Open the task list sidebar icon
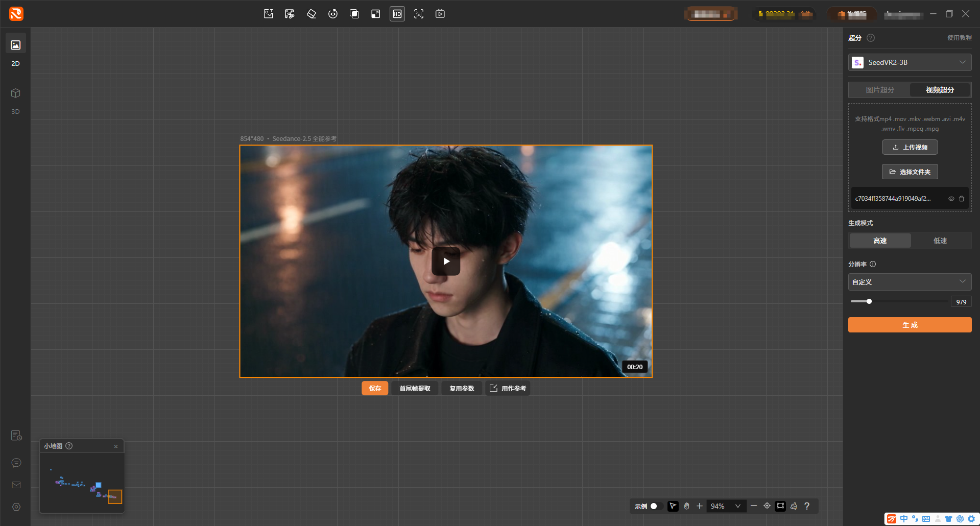Screen dimensions: 980x526 (16, 436)
